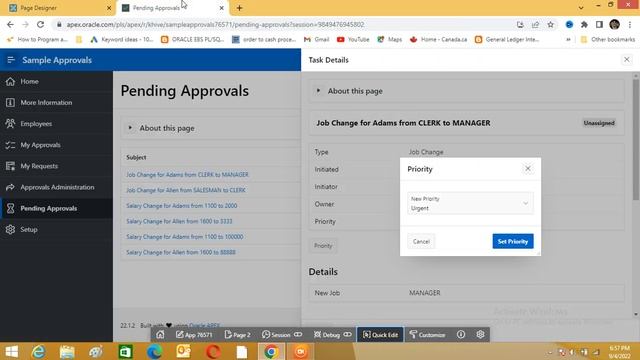Open the Extensions puzzle icon
The height and width of the screenshot is (360, 640).
(x=584, y=24)
